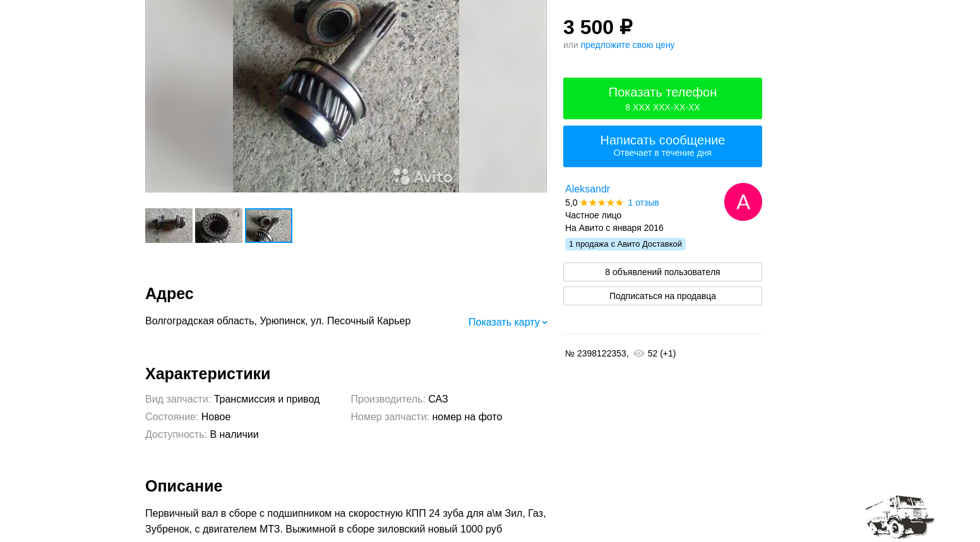Click the 1 продажа с Авито Доставкой badge
This screenshot has width=980, height=542.
pyautogui.click(x=625, y=244)
